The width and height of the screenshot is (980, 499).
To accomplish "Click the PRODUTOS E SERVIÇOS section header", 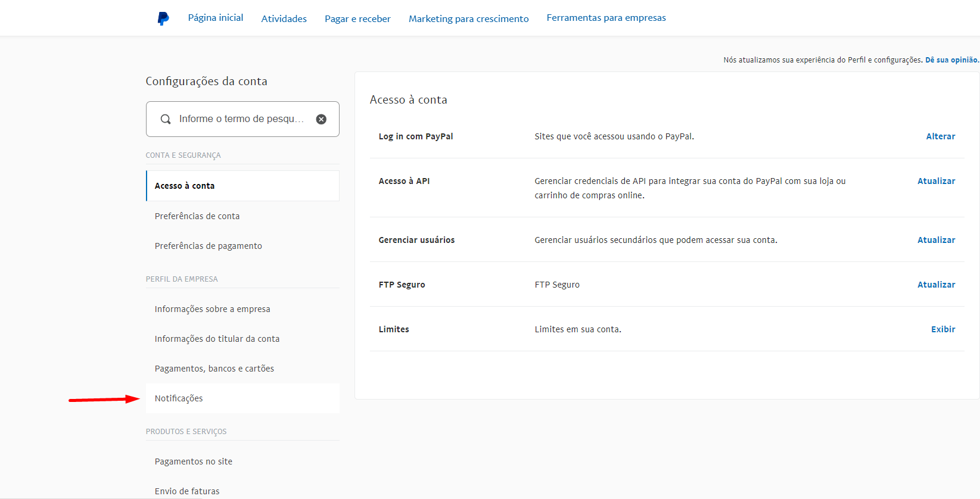I will coord(186,432).
